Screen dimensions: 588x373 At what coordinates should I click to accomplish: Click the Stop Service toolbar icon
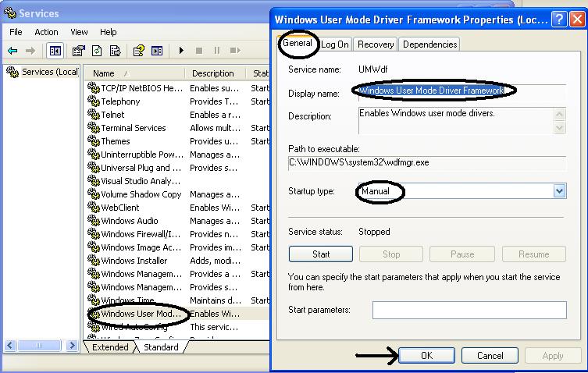[x=199, y=50]
